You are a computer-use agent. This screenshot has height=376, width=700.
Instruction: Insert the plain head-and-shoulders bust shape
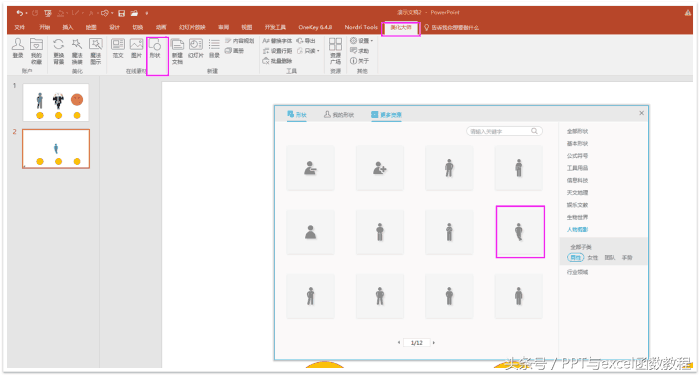tap(310, 232)
